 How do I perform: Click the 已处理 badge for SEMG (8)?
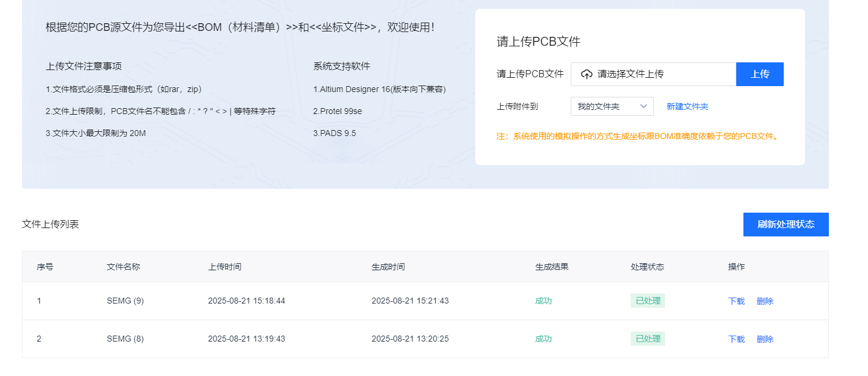647,339
